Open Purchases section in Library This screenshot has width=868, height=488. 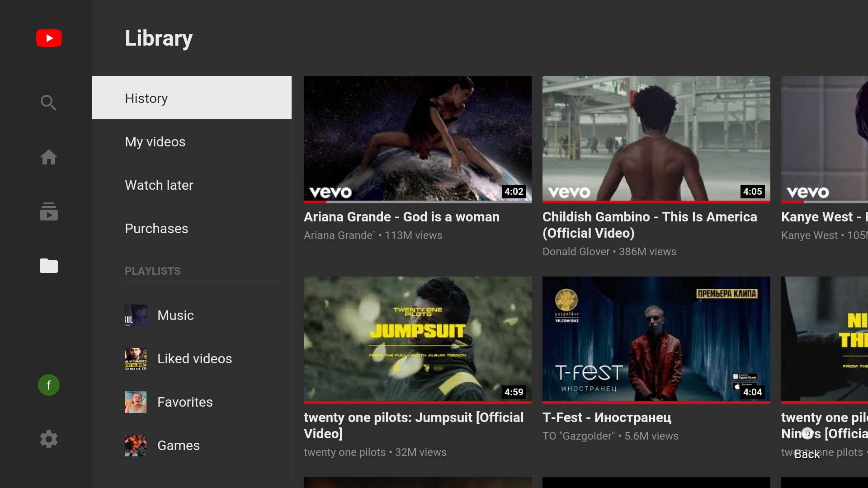(156, 228)
